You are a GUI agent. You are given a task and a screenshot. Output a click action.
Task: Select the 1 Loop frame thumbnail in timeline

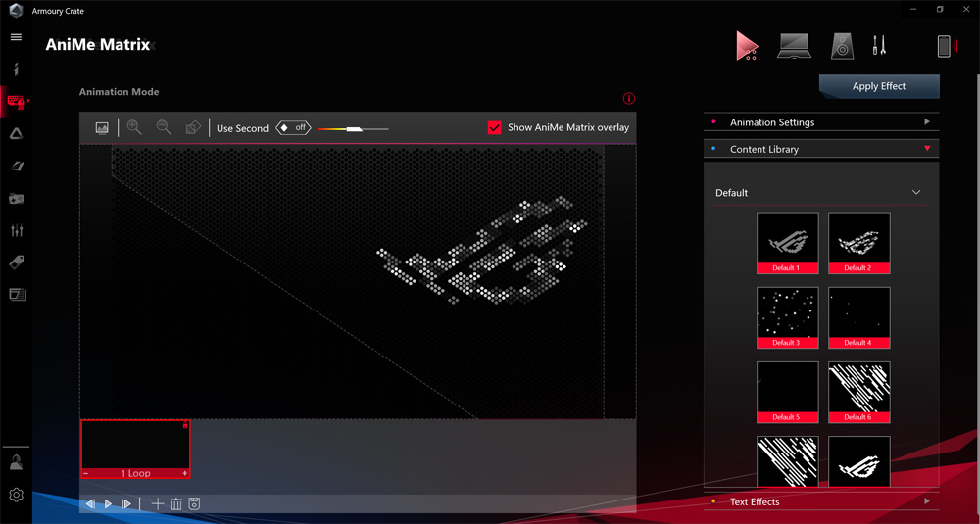click(x=135, y=449)
